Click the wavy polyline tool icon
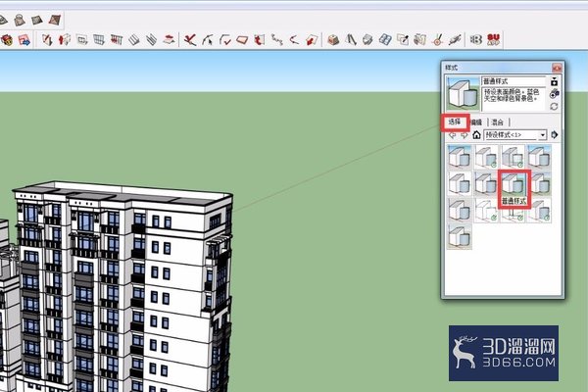The height and width of the screenshot is (392, 588). [276, 39]
